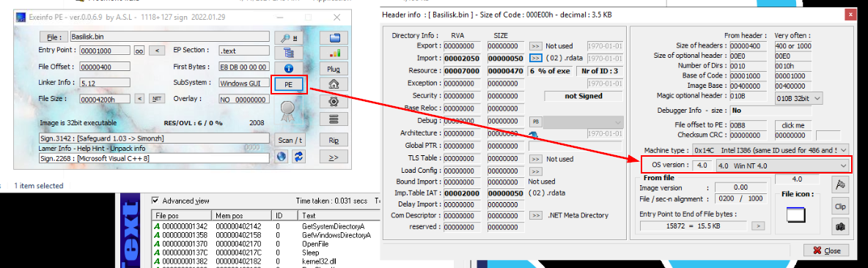The width and height of the screenshot is (868, 268).
Task: Click the >> expand button in Exeinfo
Action: pyautogui.click(x=334, y=157)
